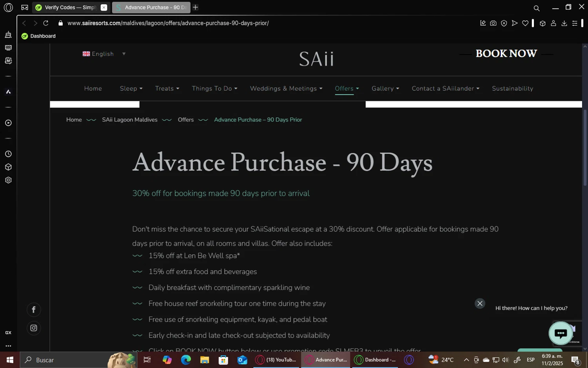This screenshot has height=368, width=588.
Task: Expand the Sleep menu
Action: click(x=131, y=89)
